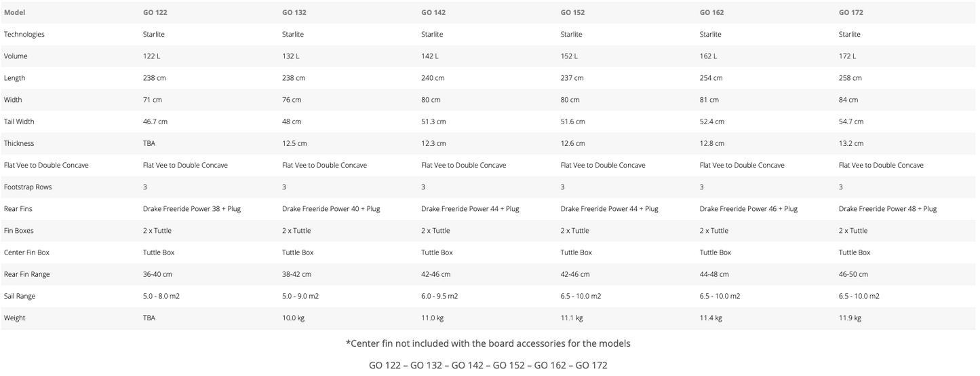
Task: Select the GO 172 model heading
Action: 851,12
